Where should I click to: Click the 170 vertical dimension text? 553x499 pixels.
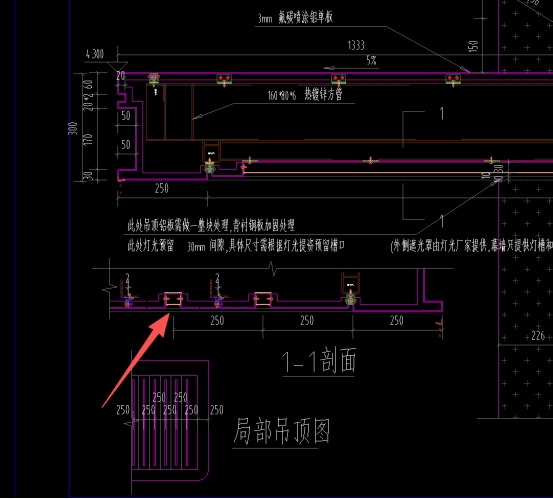click(x=87, y=139)
